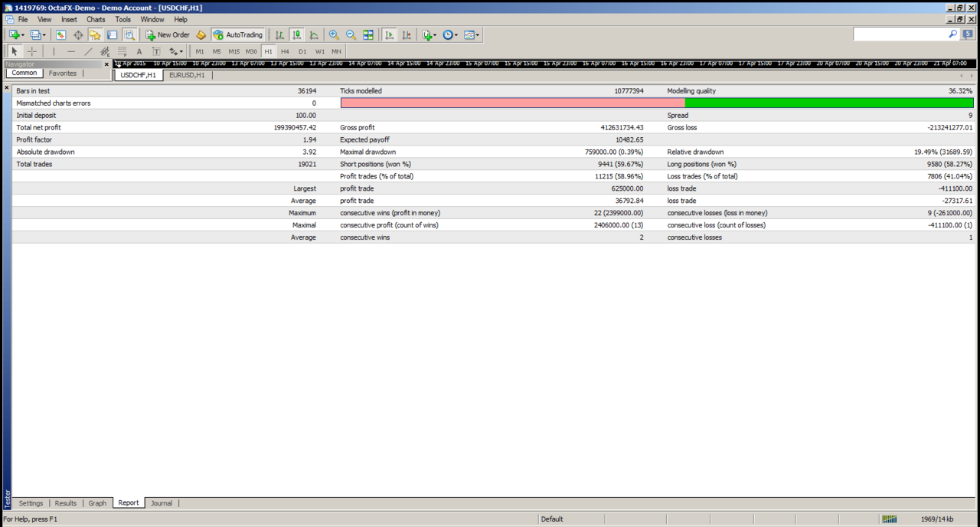Select the Total net profit value 199390457.42
This screenshot has height=527, width=980.
(295, 127)
